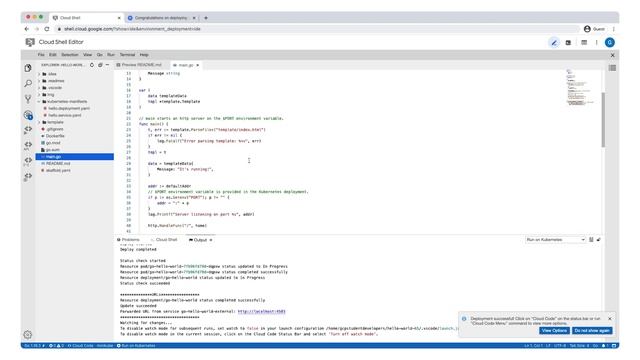640x360 pixels.
Task: Close the main.go editor tab
Action: pyautogui.click(x=198, y=65)
